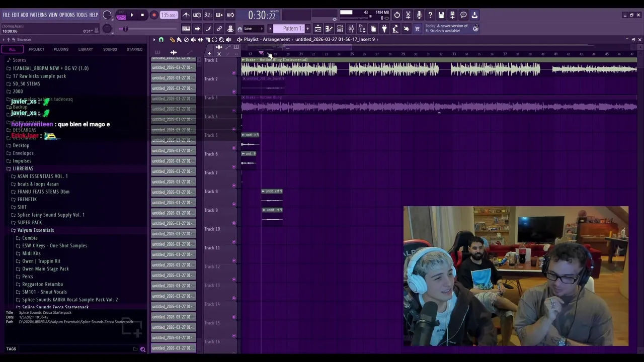
Task: Mute Track 2 with its green dot
Action: (x=234, y=92)
